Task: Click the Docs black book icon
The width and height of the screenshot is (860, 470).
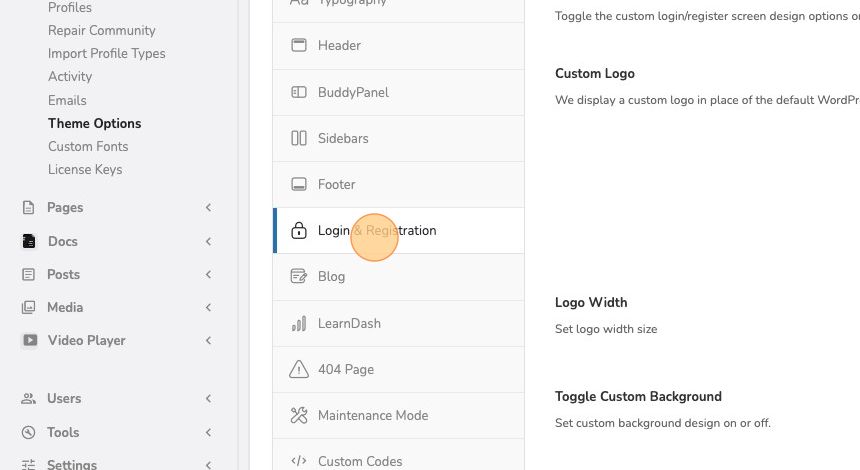Action: (29, 241)
